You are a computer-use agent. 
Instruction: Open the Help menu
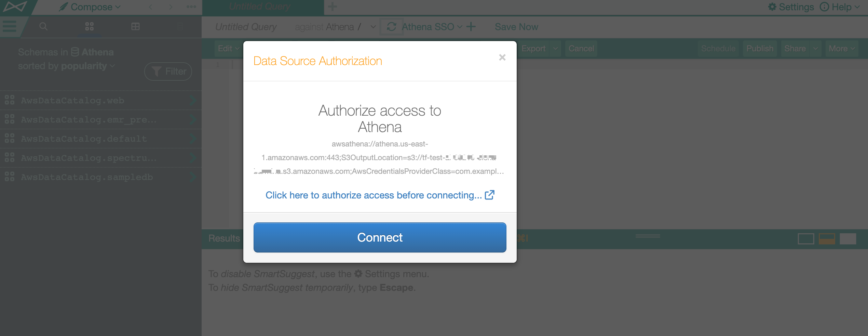839,7
